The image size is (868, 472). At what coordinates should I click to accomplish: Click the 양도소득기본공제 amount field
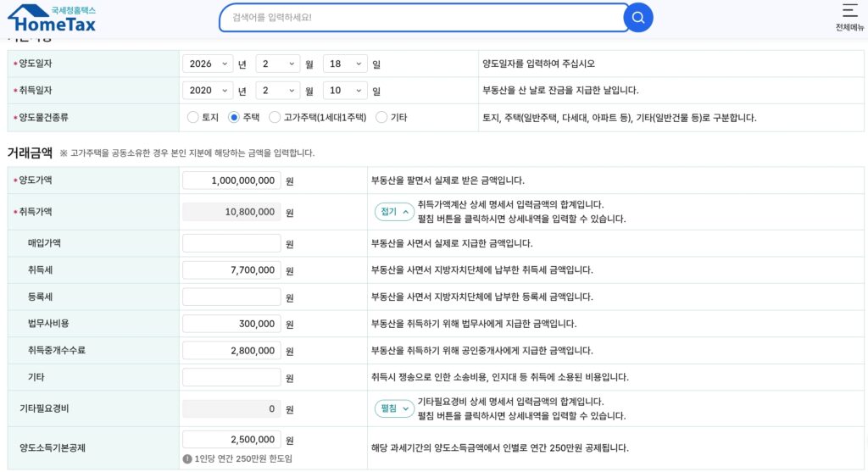point(231,440)
